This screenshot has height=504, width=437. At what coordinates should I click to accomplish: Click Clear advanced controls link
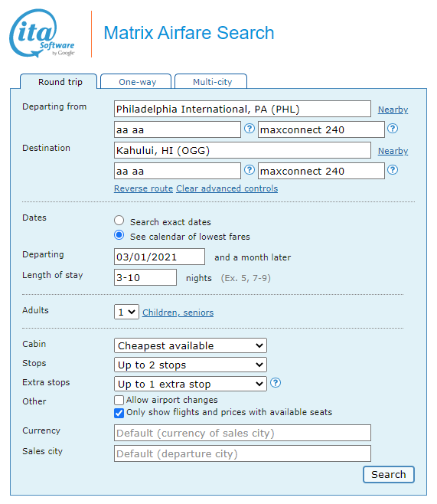(x=227, y=188)
